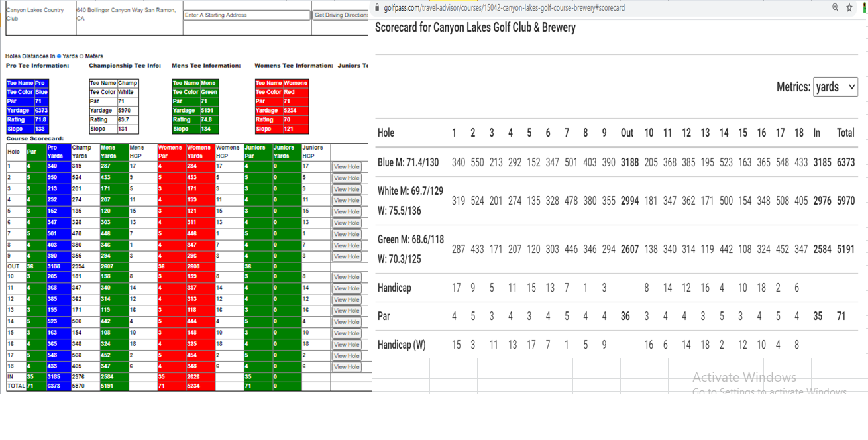868x440 pixels.
Task: Open View Hole for hole 10
Action: click(x=347, y=277)
